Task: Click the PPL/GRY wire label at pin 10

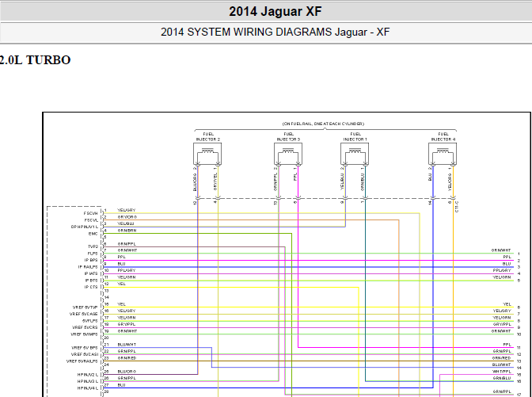Action: 127,270
